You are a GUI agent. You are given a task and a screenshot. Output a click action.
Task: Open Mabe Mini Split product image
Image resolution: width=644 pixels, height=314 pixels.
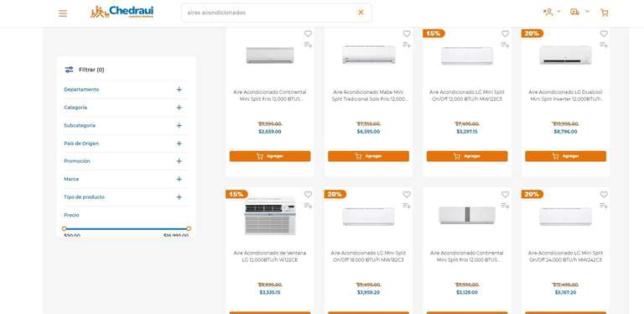click(369, 55)
